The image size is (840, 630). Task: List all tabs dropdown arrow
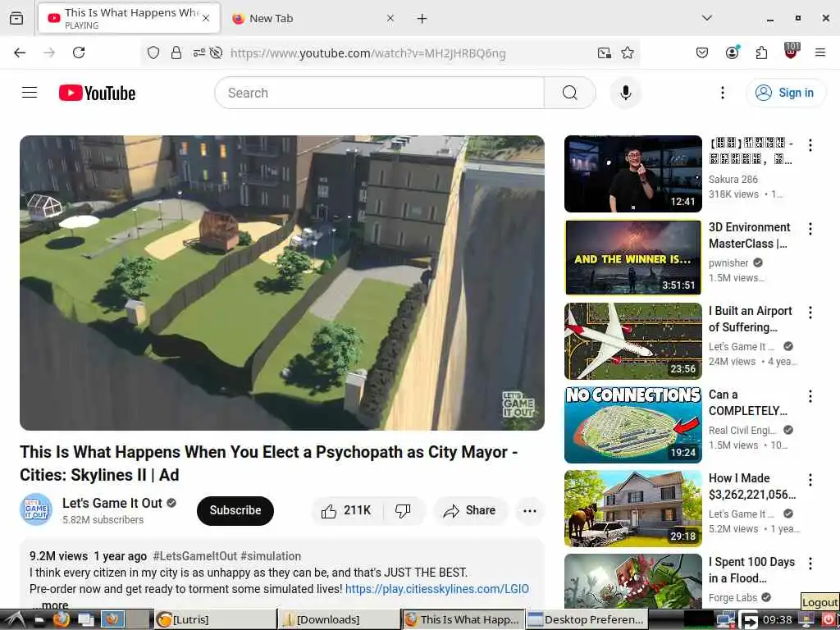pyautogui.click(x=706, y=18)
